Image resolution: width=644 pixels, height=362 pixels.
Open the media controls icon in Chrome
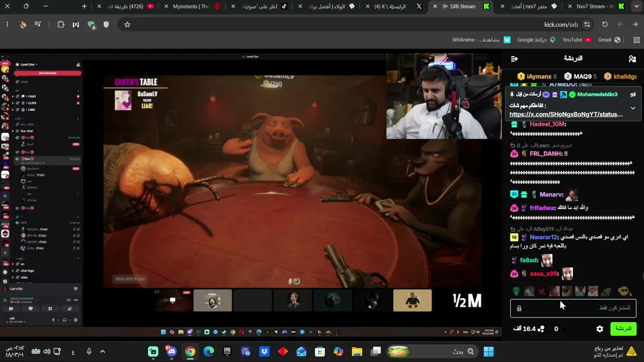point(38,24)
